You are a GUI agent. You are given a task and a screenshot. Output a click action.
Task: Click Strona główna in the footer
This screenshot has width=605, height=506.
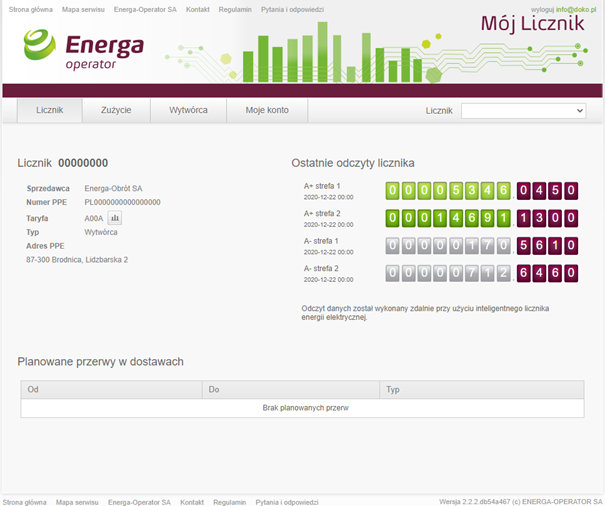[25, 502]
